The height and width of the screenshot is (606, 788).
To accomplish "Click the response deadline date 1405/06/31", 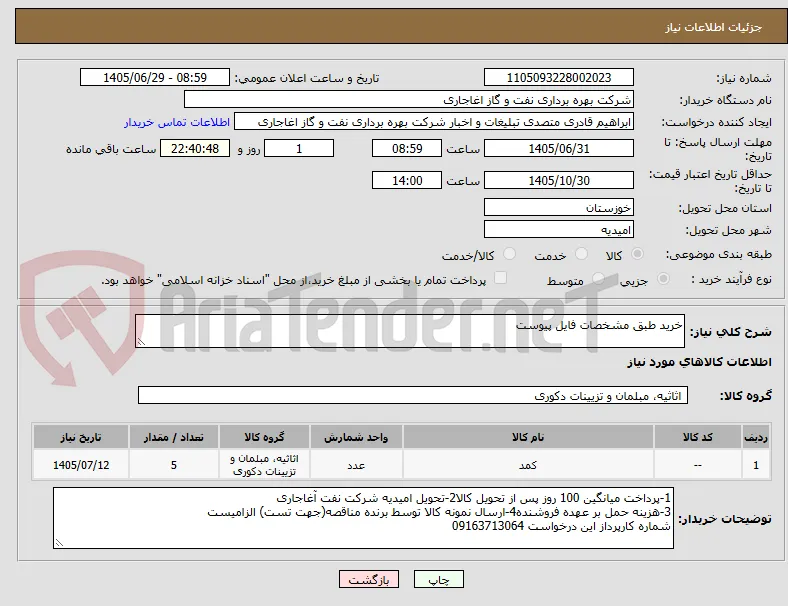I will point(558,149).
